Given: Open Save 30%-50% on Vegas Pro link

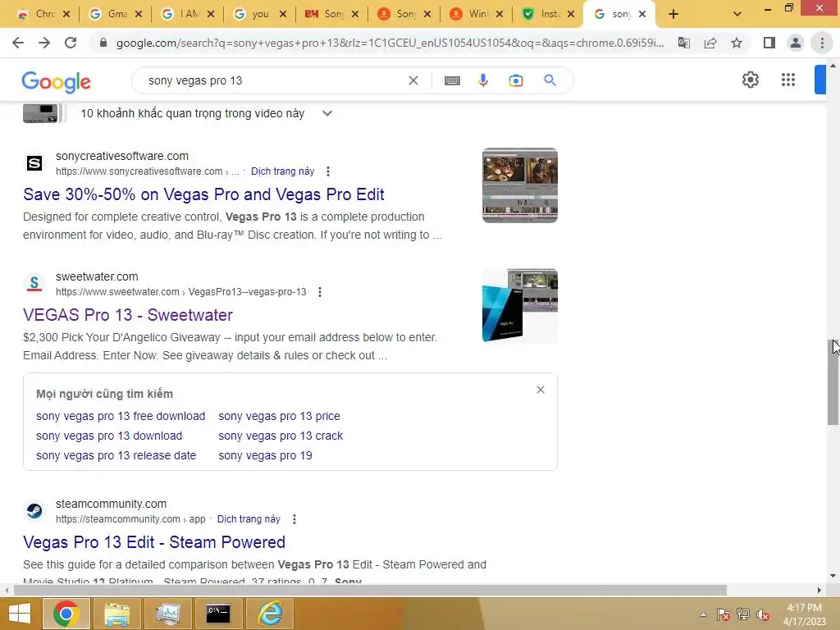Looking at the screenshot, I should (x=203, y=194).
